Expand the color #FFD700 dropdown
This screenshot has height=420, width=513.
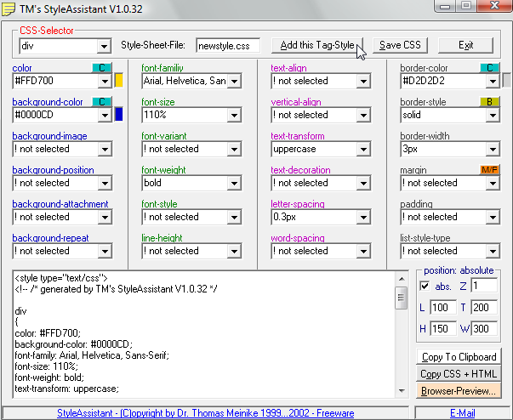(105, 81)
